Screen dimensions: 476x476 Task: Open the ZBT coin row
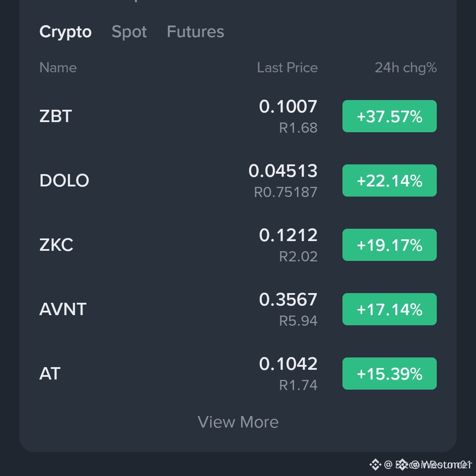point(238,116)
